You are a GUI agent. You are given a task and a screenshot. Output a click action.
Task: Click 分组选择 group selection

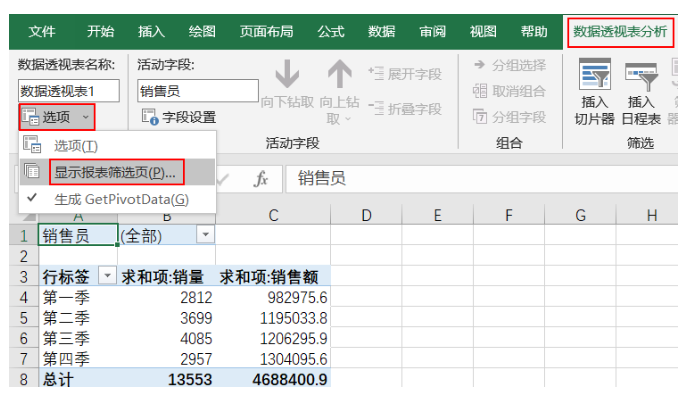coord(509,65)
